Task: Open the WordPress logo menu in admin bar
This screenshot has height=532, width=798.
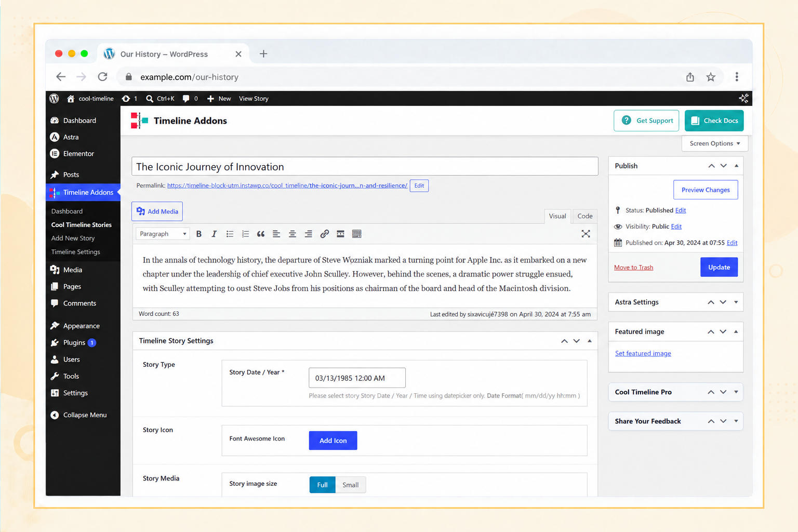Action: click(x=54, y=98)
